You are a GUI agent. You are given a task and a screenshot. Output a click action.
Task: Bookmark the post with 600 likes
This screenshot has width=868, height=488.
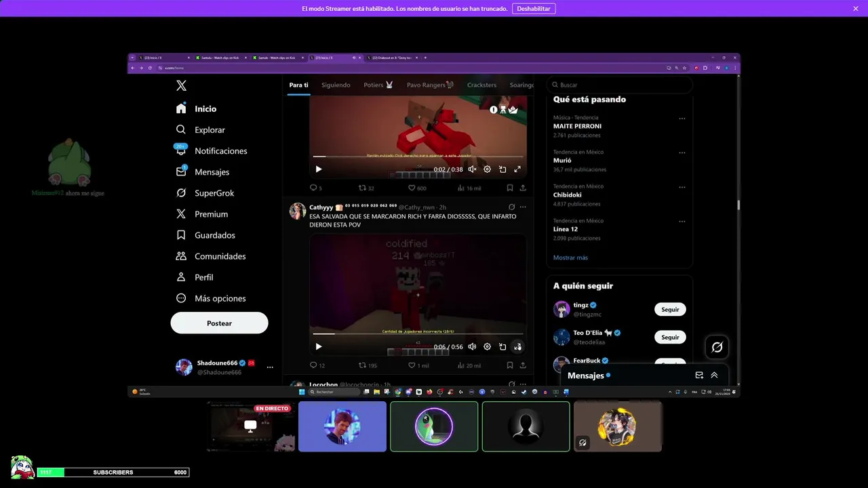[x=510, y=188]
